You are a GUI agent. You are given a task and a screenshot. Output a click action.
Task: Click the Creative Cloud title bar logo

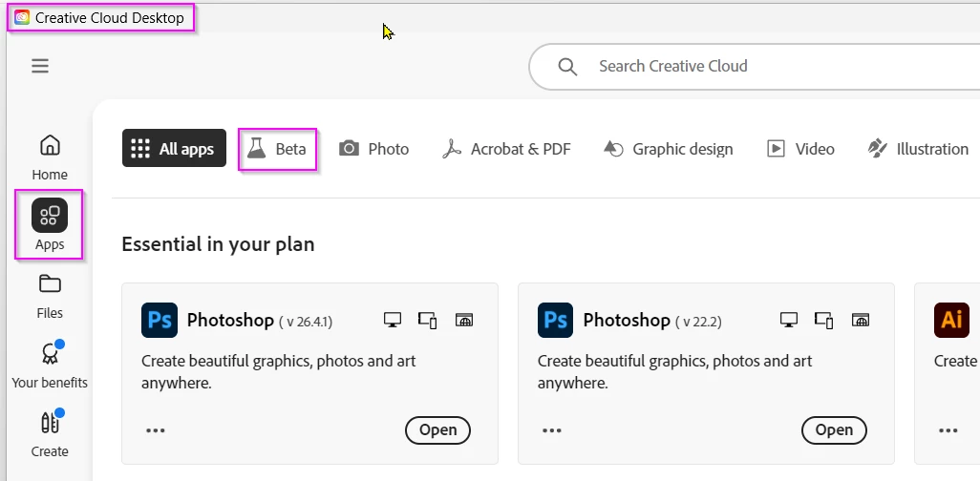click(x=22, y=17)
